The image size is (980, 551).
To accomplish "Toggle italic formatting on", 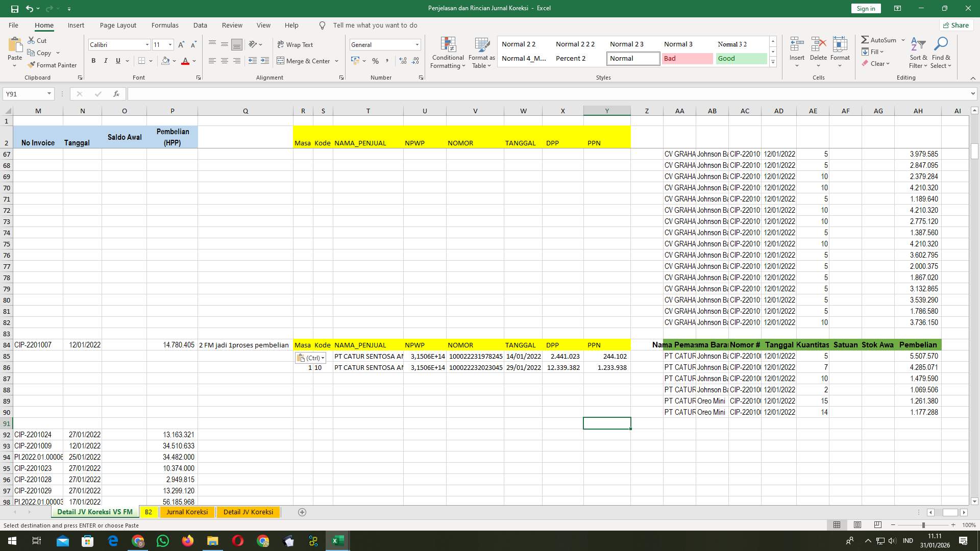I will click(x=106, y=61).
